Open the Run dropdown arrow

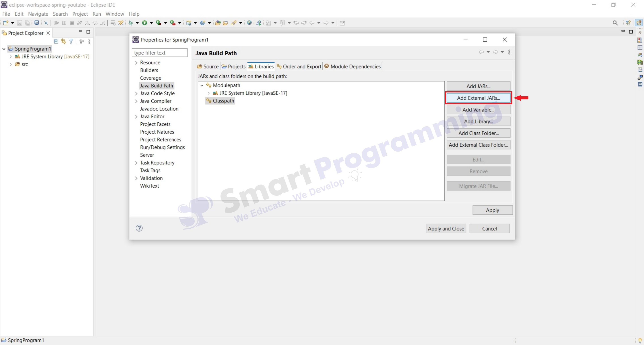coord(151,23)
